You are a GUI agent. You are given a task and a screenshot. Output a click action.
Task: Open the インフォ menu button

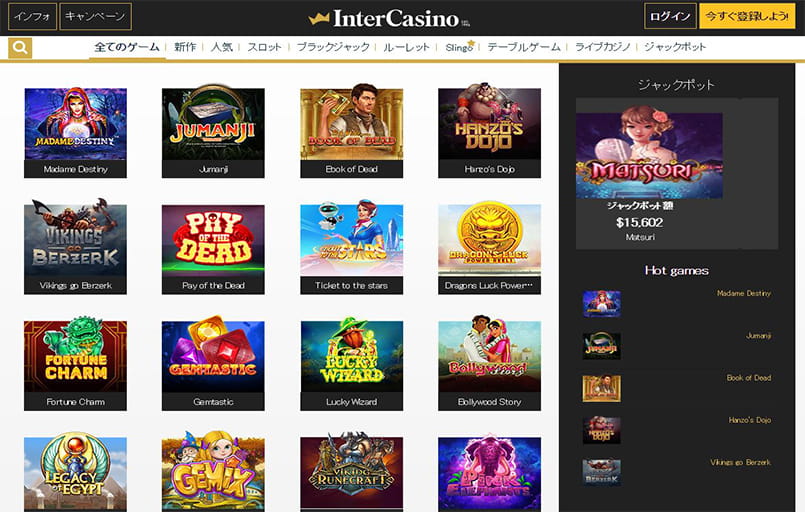pos(32,16)
